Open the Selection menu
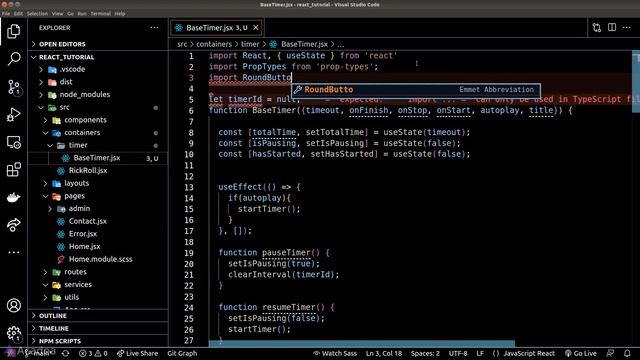 [37, 13]
